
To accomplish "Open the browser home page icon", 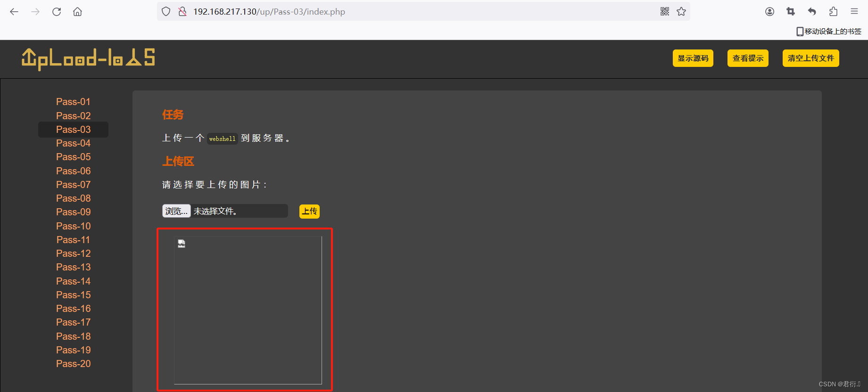I will [77, 12].
